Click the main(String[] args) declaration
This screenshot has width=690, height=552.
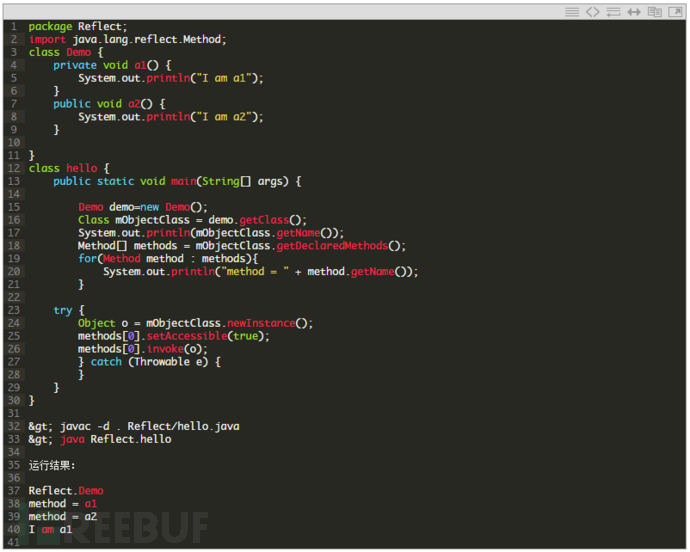[x=177, y=181]
